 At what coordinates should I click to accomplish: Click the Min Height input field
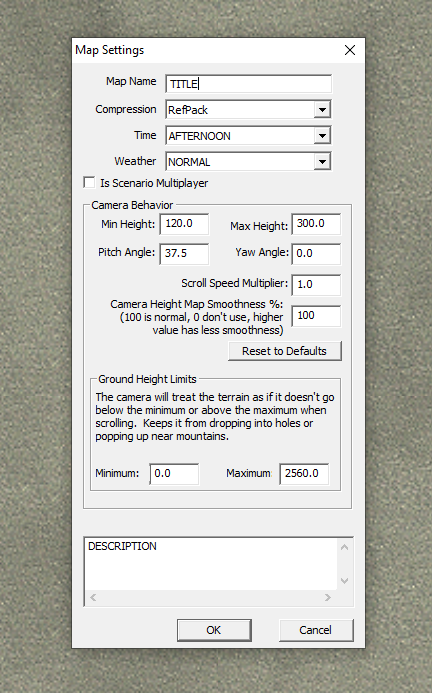click(x=184, y=224)
